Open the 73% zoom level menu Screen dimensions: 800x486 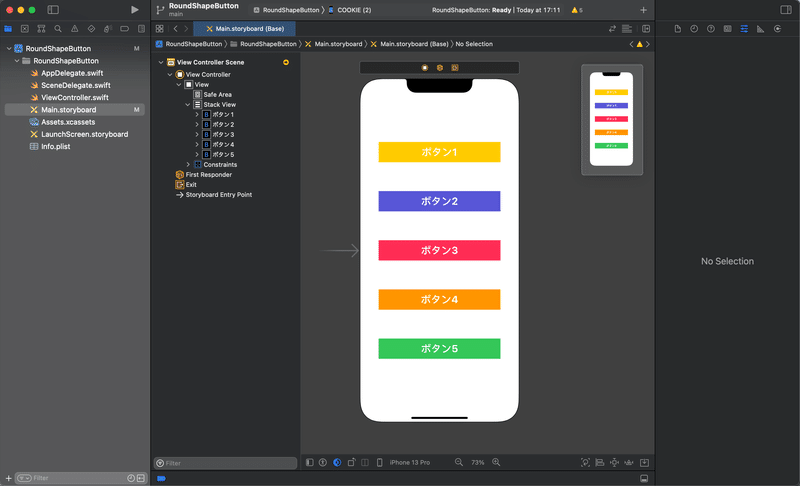(x=478, y=463)
